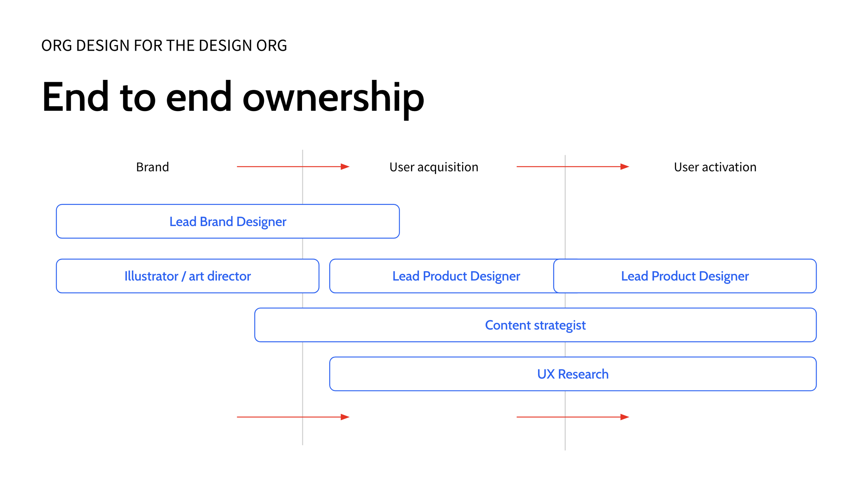Click the bottom right red arrow
This screenshot has width=868, height=486.
click(x=542, y=417)
